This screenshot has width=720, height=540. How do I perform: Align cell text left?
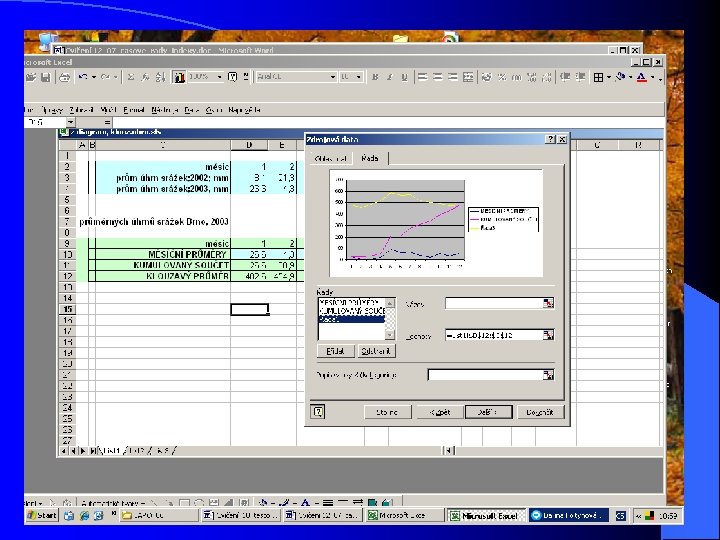coord(422,77)
